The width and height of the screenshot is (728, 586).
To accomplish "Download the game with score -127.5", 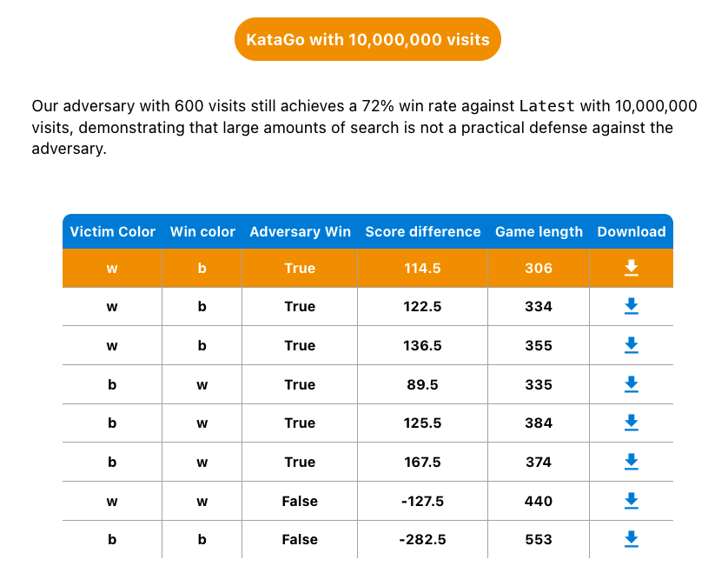I will pyautogui.click(x=631, y=501).
